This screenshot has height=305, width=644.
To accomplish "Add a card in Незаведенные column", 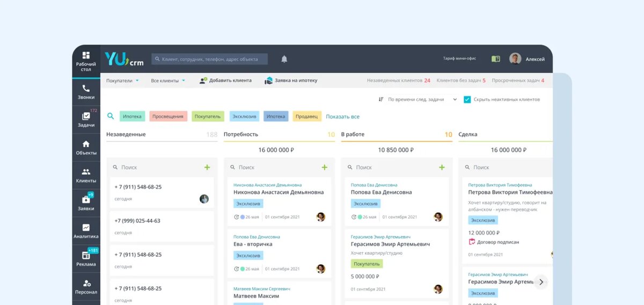I will click(x=207, y=167).
